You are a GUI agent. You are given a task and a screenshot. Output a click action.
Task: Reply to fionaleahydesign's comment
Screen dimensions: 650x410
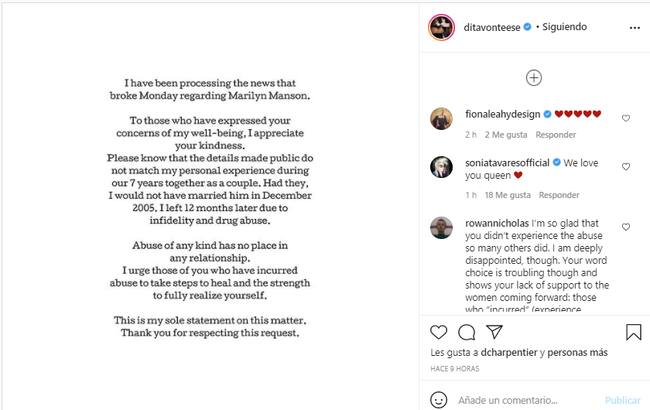556,134
